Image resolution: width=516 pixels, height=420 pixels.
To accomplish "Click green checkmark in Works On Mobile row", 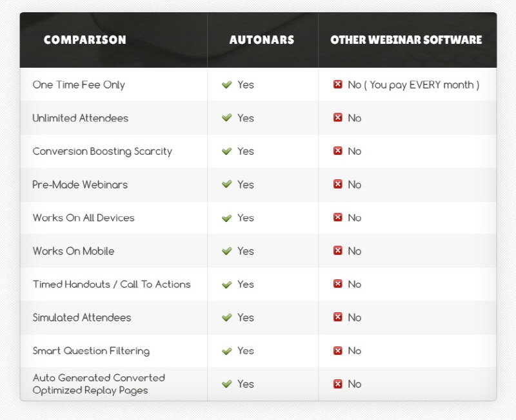I will (227, 251).
